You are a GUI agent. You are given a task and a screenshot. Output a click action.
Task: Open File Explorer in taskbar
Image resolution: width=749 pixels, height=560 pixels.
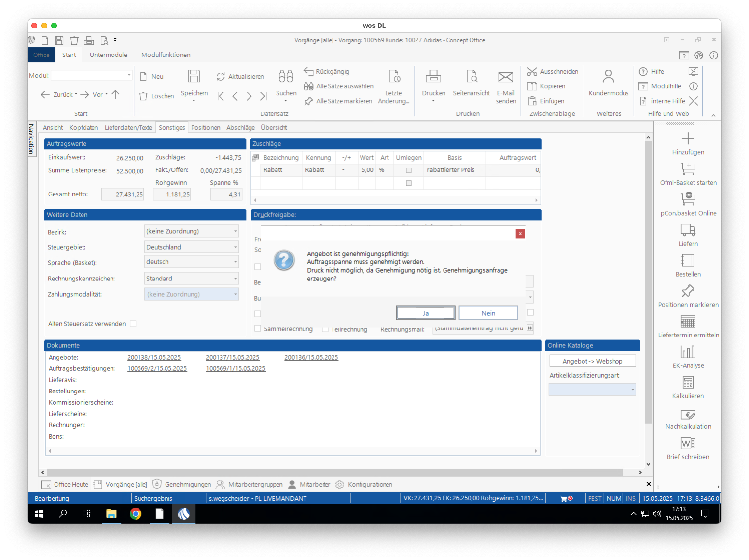pyautogui.click(x=111, y=514)
